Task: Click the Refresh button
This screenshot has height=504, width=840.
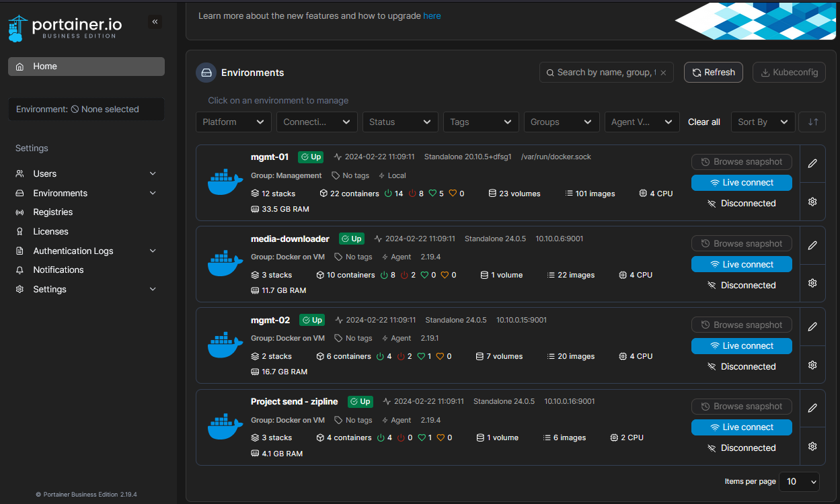Action: click(713, 73)
